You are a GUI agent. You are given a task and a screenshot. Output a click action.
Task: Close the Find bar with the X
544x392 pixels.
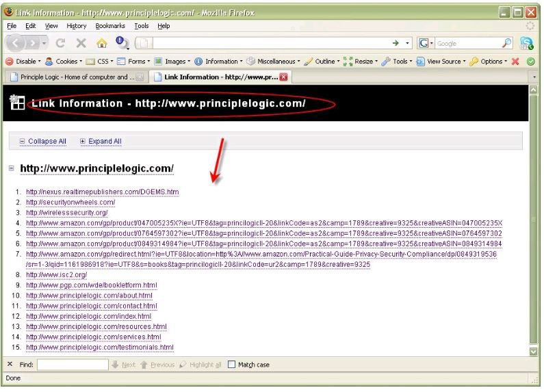(x=10, y=364)
